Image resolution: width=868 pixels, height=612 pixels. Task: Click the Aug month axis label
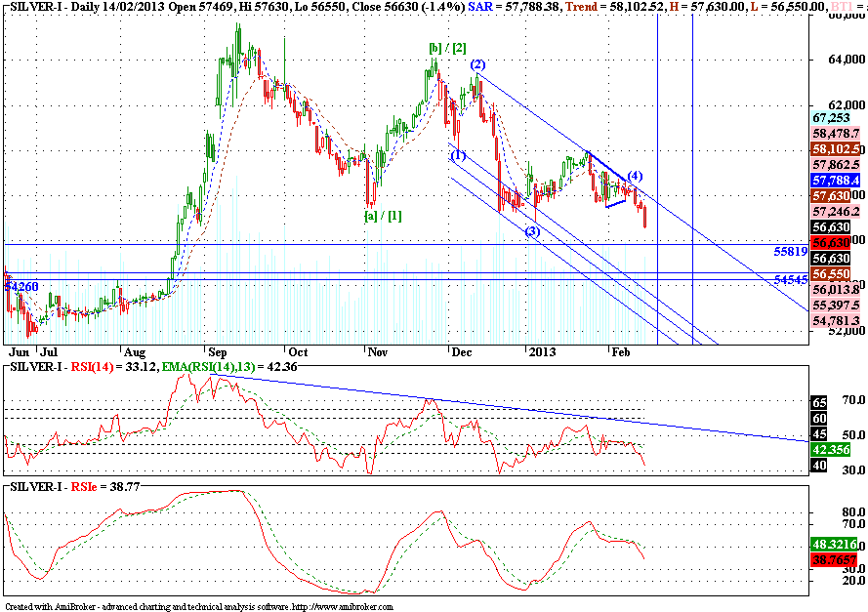coord(135,352)
